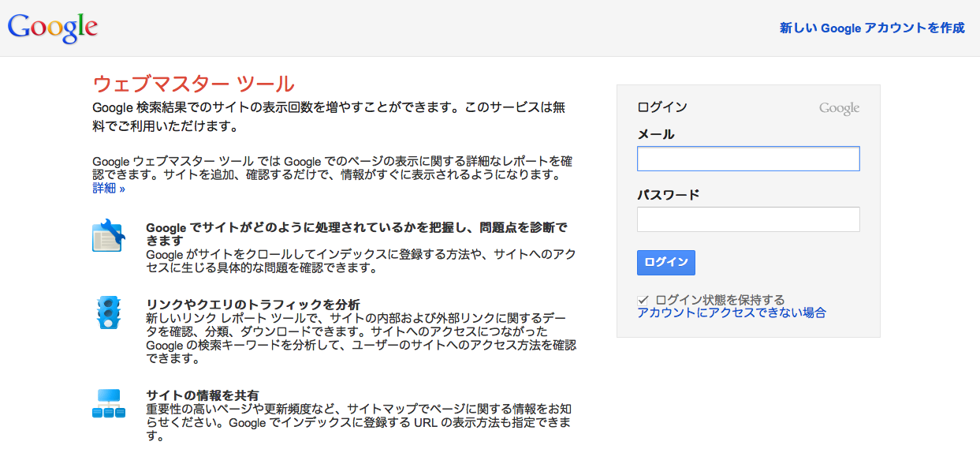The image size is (980, 464).
Task: Toggle the ログイン状態を保持する checkbox
Action: pyautogui.click(x=643, y=300)
